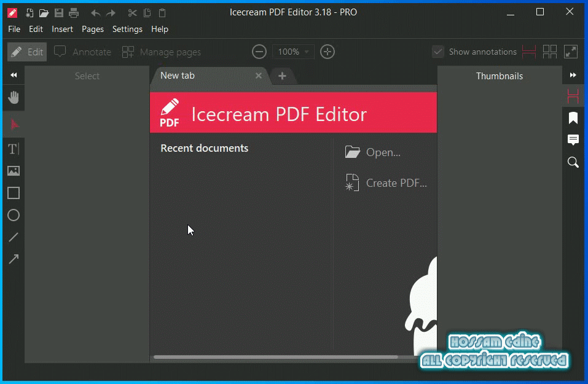
Task: Maximize the Icecream PDF Editor window
Action: [540, 12]
